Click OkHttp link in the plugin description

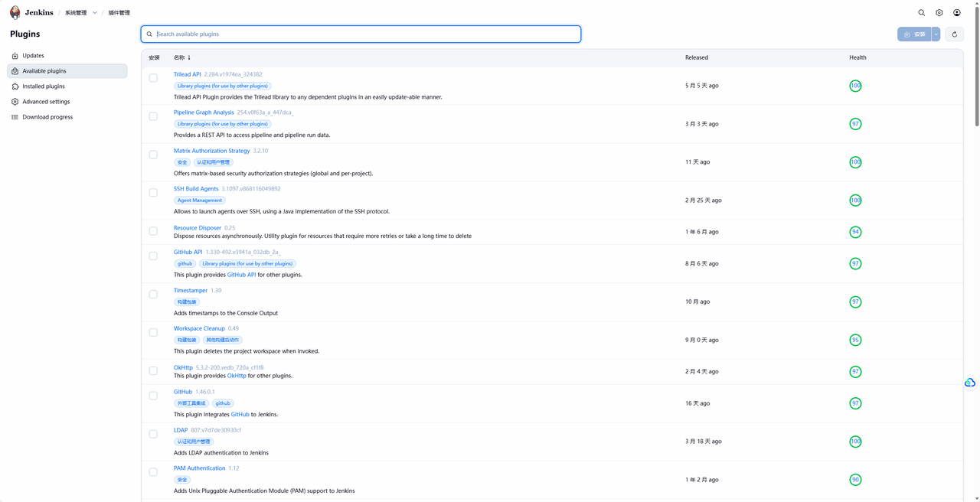237,376
